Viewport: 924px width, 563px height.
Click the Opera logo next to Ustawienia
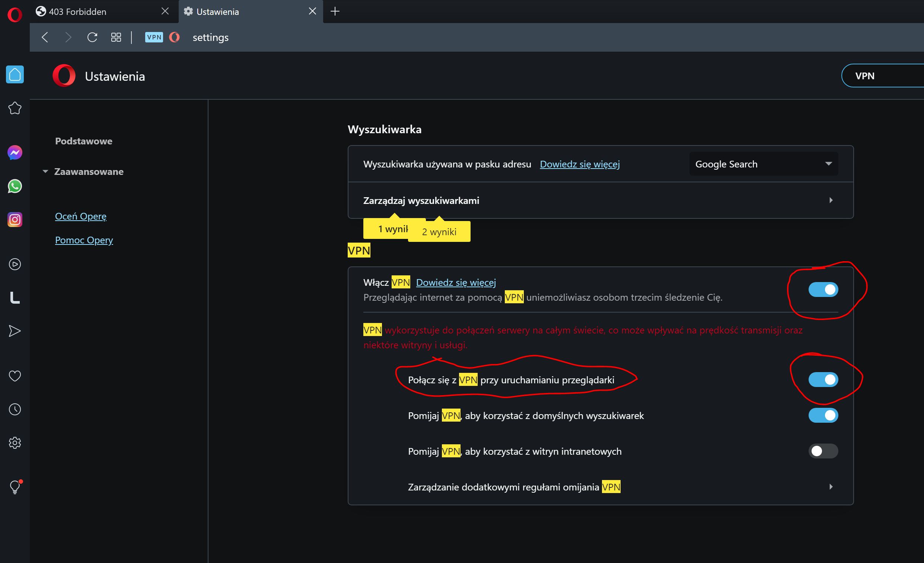pos(64,76)
